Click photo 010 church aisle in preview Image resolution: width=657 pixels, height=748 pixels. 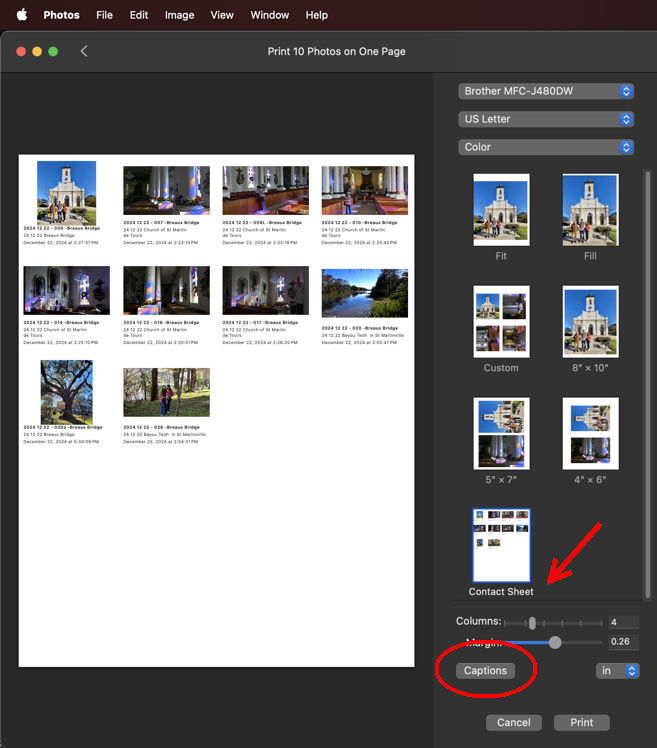click(365, 190)
